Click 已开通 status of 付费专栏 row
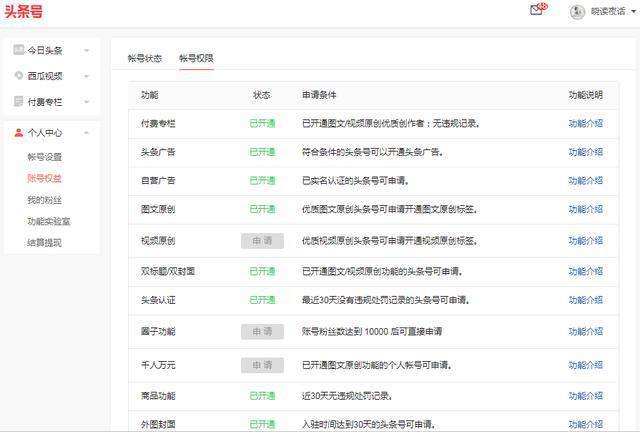 pos(262,123)
